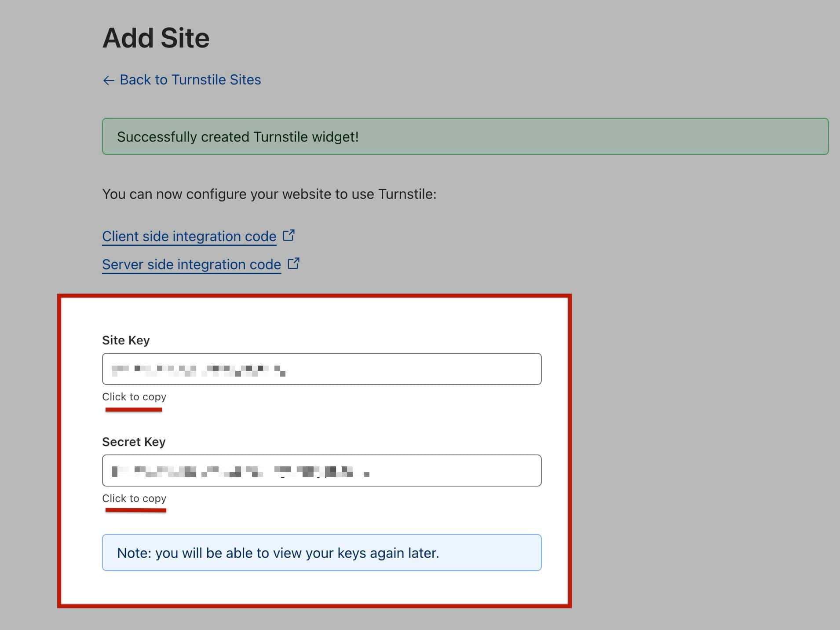This screenshot has height=630, width=840.
Task: Click 'You can now configure your website' text
Action: (269, 194)
